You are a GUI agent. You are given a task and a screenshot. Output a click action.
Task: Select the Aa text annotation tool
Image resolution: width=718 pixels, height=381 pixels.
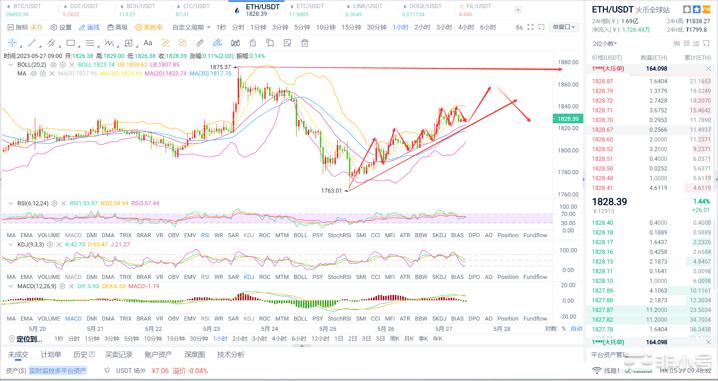(148, 43)
